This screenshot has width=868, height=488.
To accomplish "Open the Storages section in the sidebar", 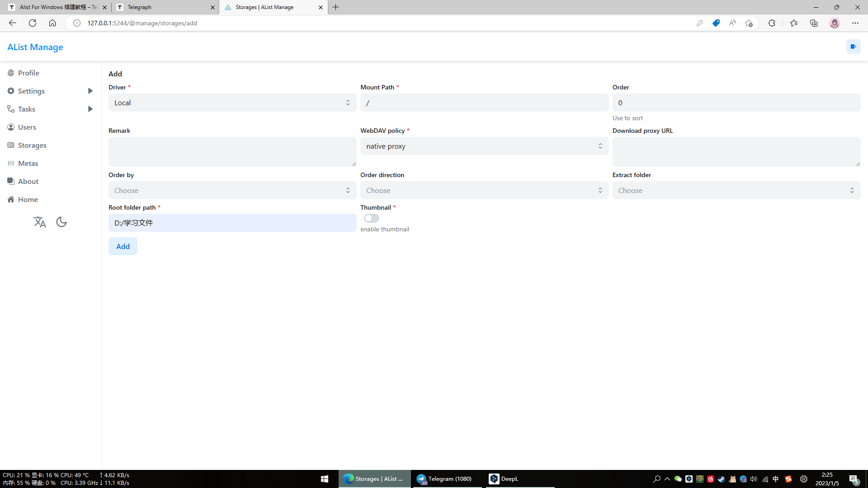I will [32, 145].
